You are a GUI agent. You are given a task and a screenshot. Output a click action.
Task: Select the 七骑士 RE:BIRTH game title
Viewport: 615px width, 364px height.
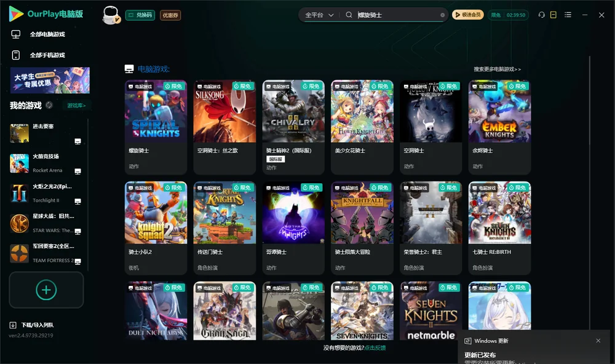[492, 252]
